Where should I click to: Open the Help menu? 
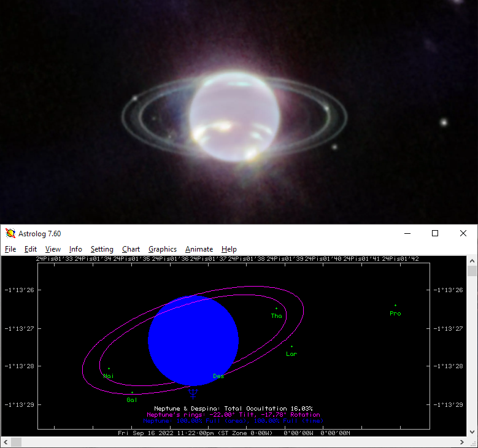pyautogui.click(x=229, y=249)
